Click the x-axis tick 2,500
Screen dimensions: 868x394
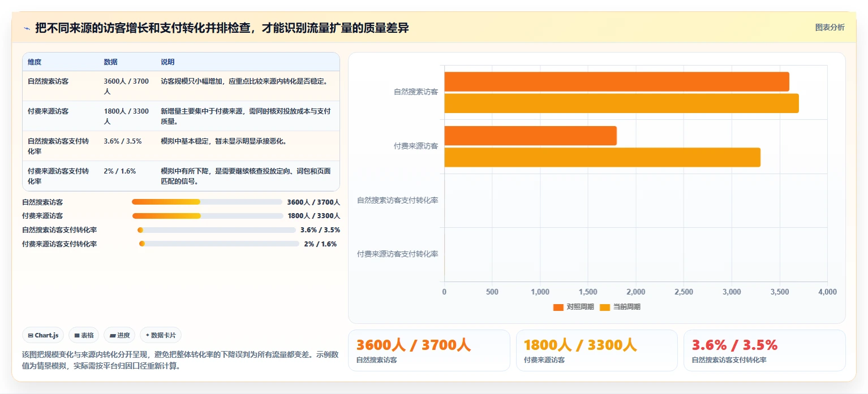click(x=684, y=292)
